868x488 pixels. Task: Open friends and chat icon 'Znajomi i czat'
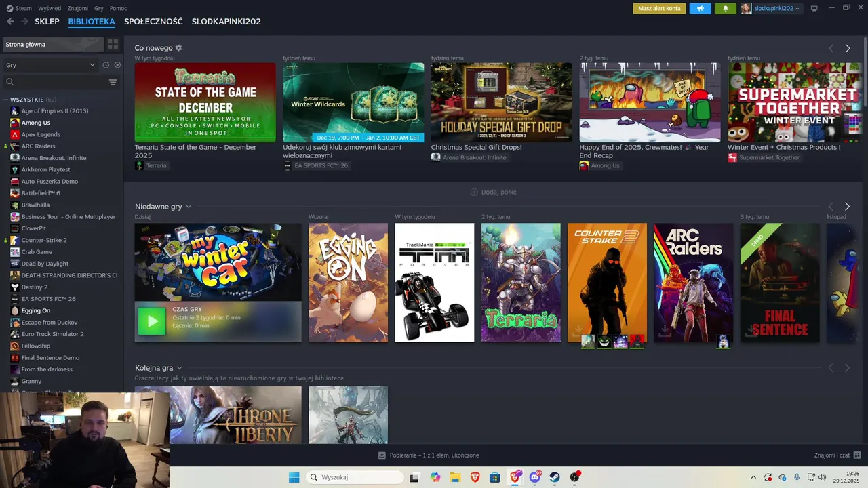(857, 455)
